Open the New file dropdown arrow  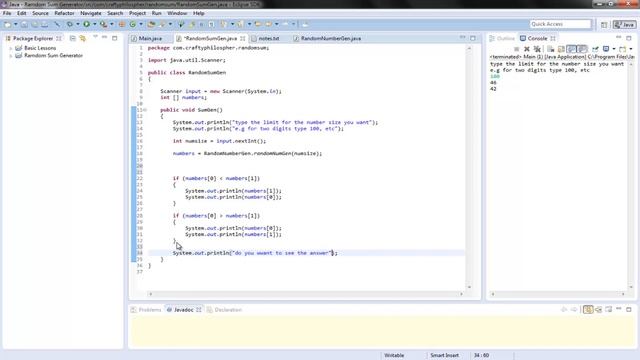point(16,24)
